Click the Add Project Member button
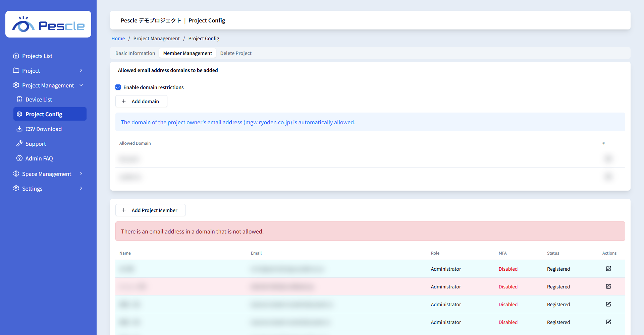This screenshot has height=335, width=644. click(151, 210)
